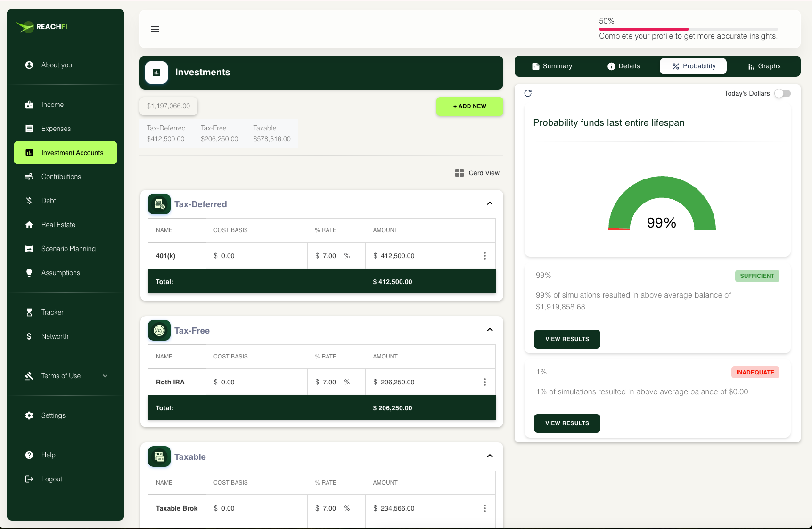Click the REACHFI logo

coord(42,27)
